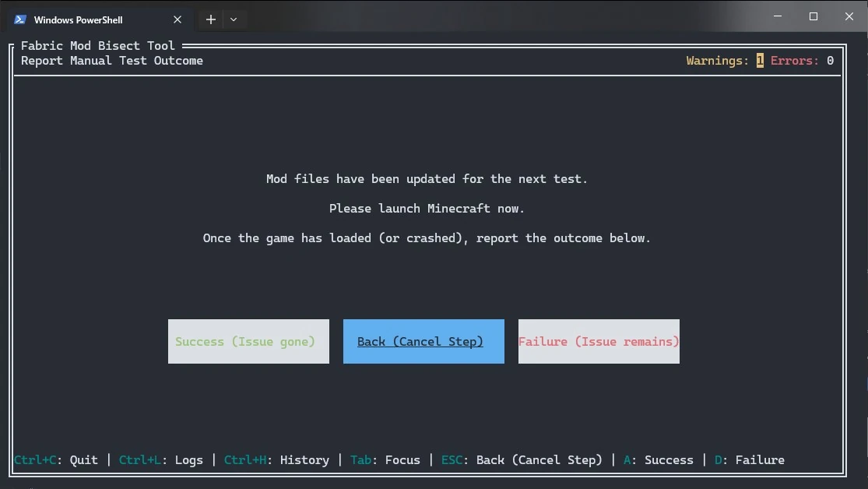The width and height of the screenshot is (868, 489).
Task: Click 'Once the game has loaded' instruction
Action: [427, 238]
